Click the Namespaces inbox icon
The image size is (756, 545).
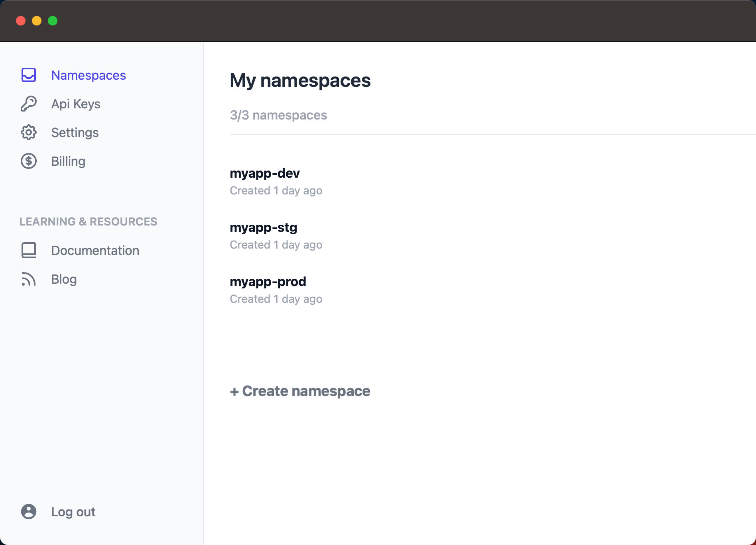coord(29,75)
